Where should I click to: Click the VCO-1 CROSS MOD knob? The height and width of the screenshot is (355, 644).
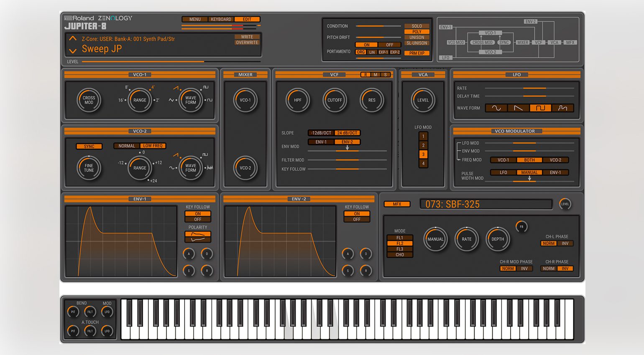[89, 100]
